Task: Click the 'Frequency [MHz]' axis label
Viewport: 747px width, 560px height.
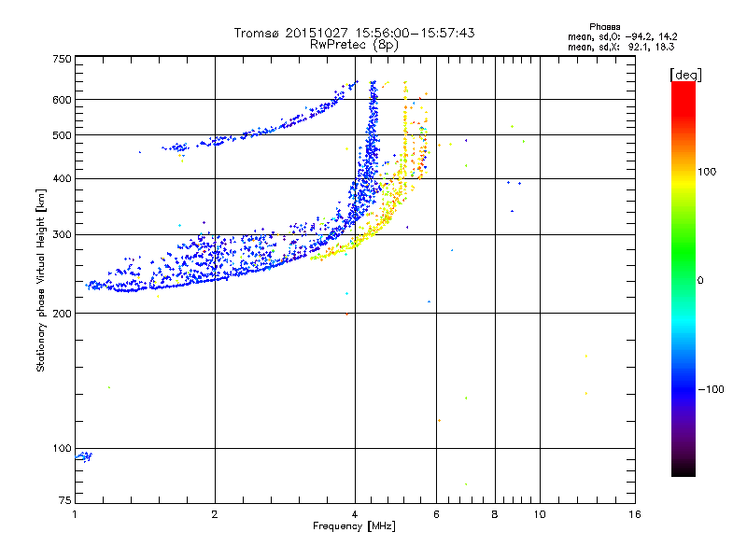Action: coord(354,526)
